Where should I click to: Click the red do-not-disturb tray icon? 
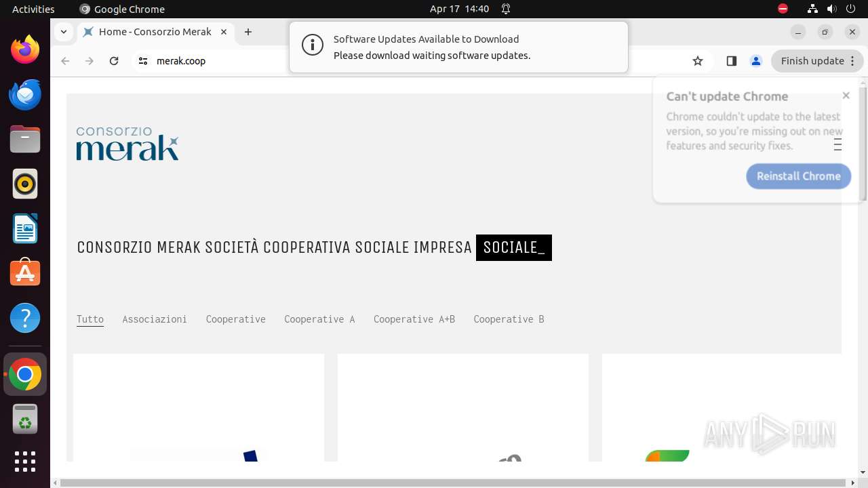tap(783, 9)
